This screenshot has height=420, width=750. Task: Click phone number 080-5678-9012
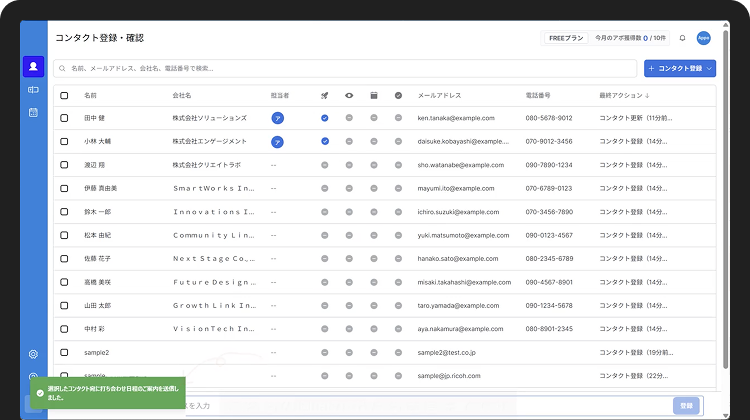tap(549, 118)
